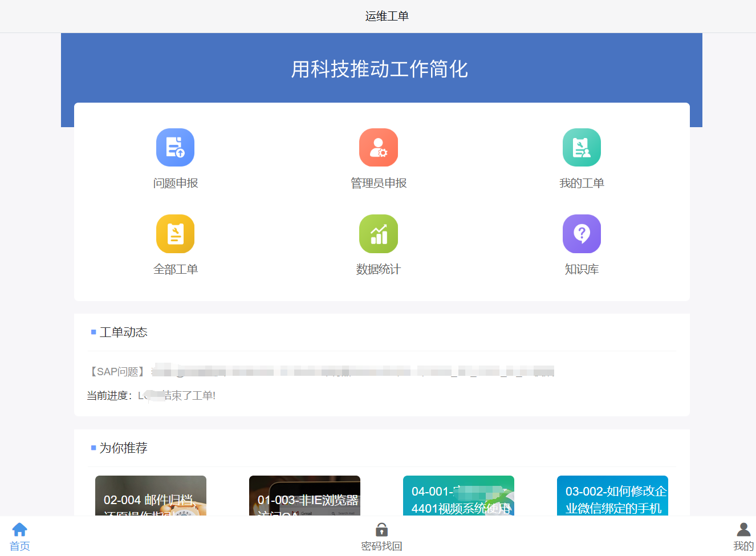Image resolution: width=756 pixels, height=556 pixels.
Task: Open the 管理员申报 orange user icon
Action: coord(378,147)
